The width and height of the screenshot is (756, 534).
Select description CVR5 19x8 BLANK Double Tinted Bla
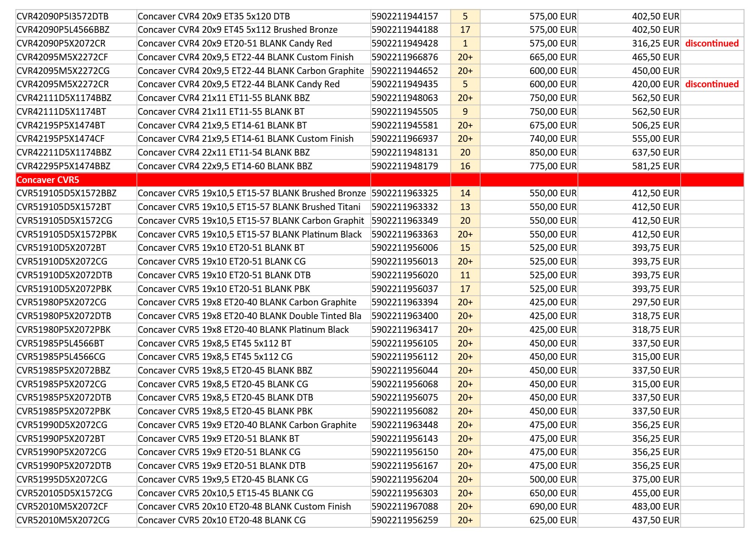pos(249,316)
